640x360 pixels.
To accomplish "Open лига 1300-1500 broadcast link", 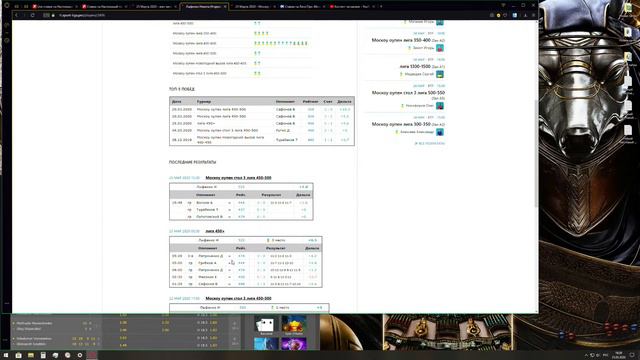I will tap(415, 66).
